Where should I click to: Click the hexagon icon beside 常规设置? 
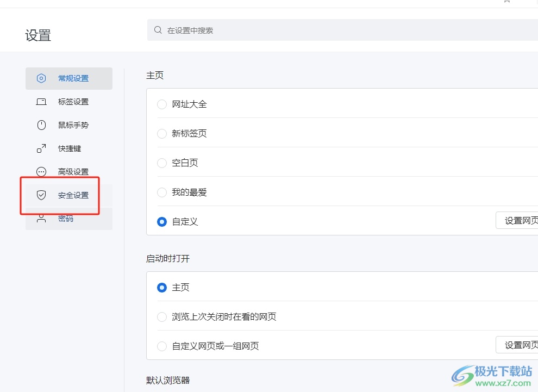click(41, 78)
